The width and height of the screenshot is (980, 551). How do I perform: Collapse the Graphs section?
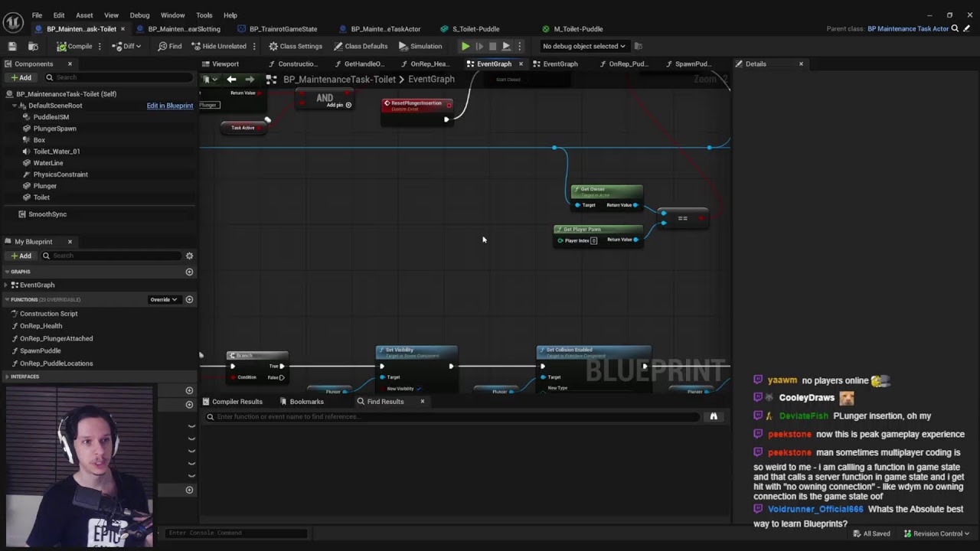(x=8, y=272)
